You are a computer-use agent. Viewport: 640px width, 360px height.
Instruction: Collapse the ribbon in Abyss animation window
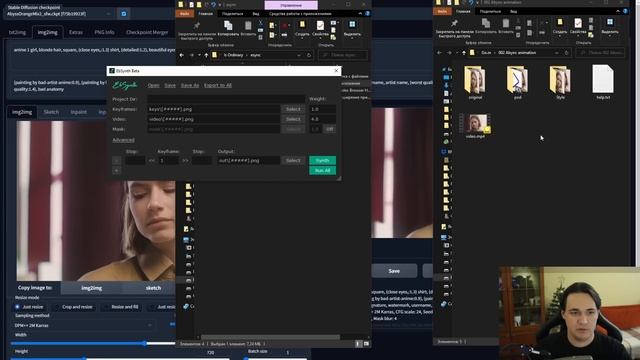(x=618, y=11)
